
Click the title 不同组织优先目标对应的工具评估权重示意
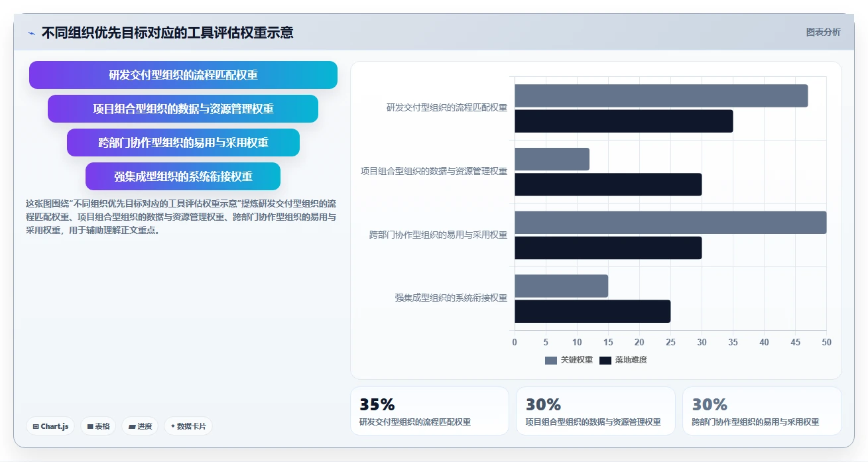coord(167,32)
